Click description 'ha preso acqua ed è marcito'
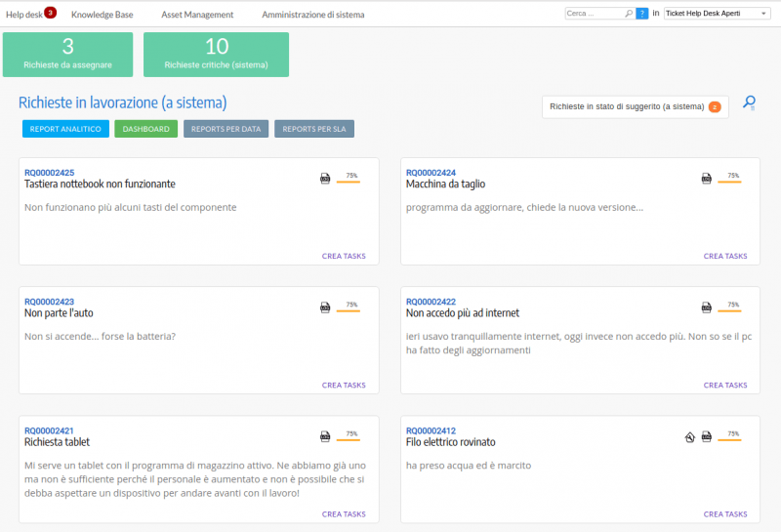 (x=469, y=466)
